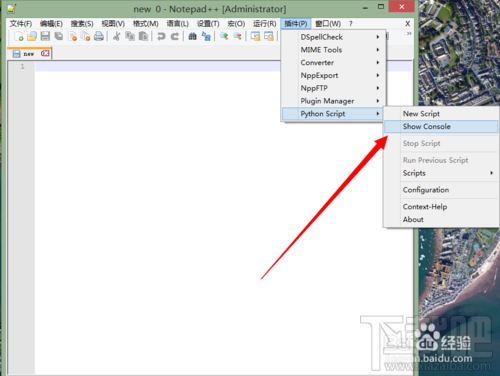Open the ? help menu

[350, 24]
